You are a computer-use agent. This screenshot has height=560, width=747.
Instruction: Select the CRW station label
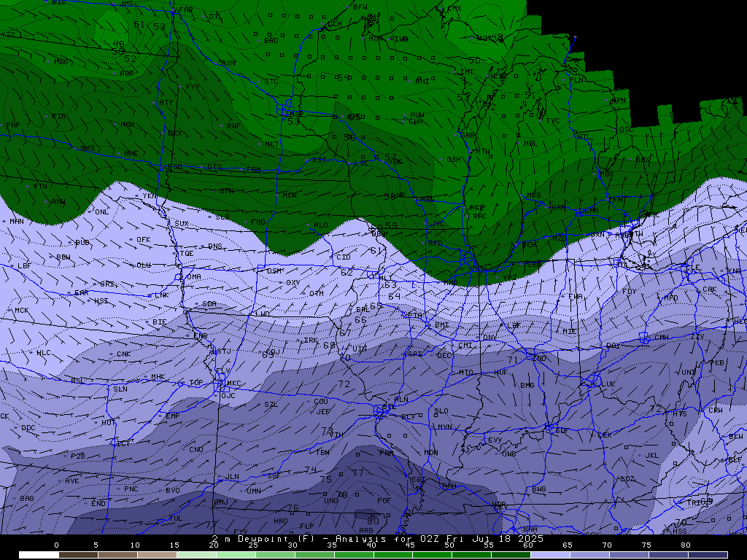[716, 410]
